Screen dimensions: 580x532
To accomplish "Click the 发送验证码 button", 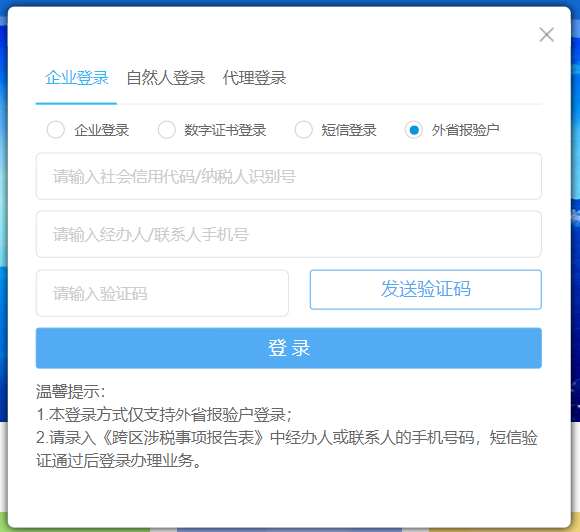I will coord(426,289).
